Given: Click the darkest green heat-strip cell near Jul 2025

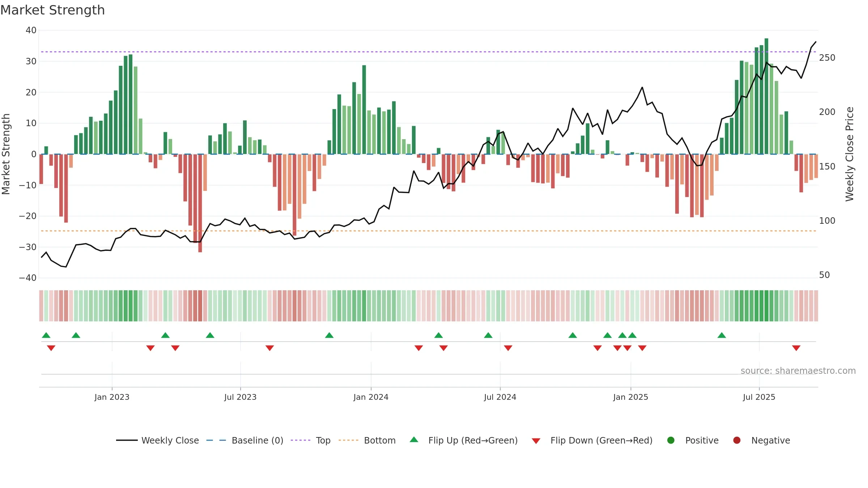Looking at the screenshot, I should [x=766, y=306].
